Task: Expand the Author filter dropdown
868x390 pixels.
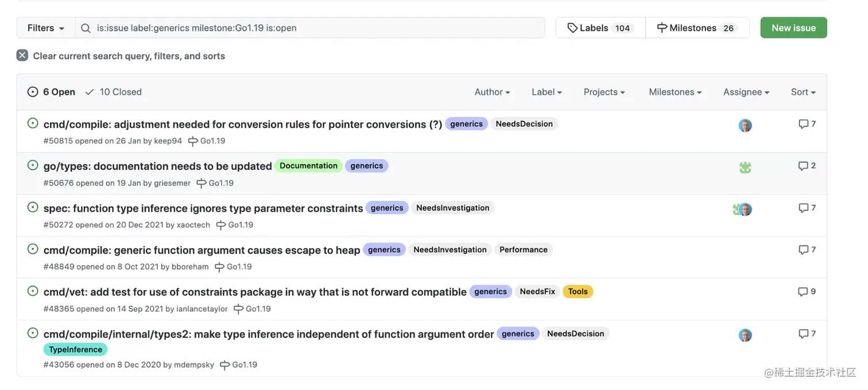Action: click(492, 92)
